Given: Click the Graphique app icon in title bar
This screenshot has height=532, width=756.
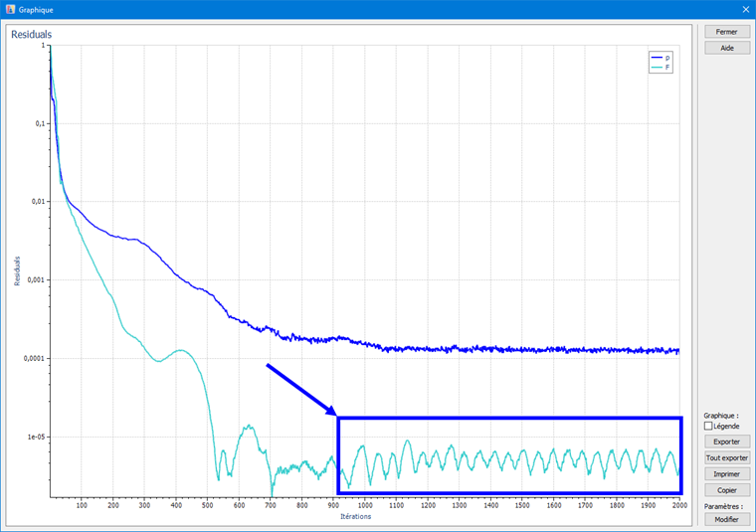Looking at the screenshot, I should (10, 9).
